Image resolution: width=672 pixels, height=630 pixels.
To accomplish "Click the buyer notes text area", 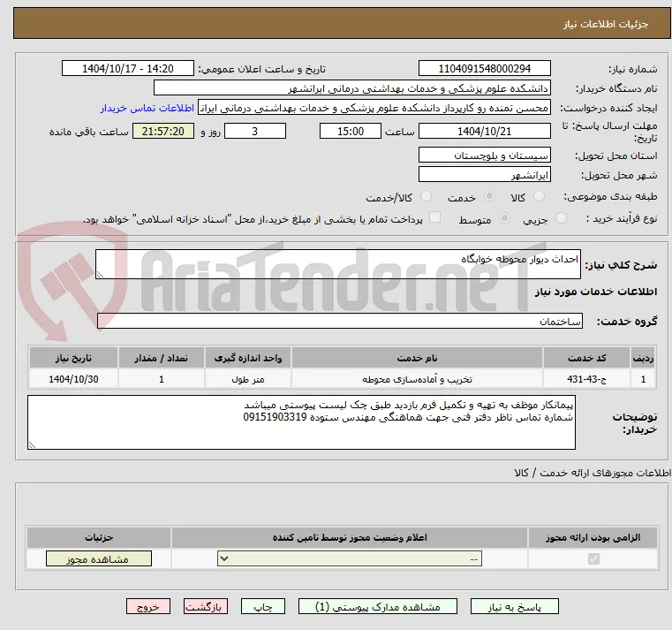I will click(301, 422).
